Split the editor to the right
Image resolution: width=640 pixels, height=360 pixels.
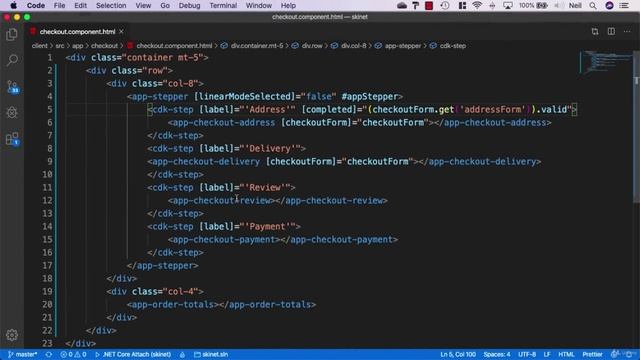(611, 31)
